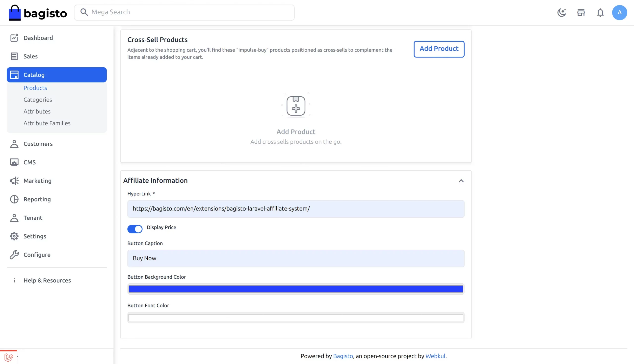Click the CMS monitor icon
Screen dimensions: 634x364
tap(14, 162)
